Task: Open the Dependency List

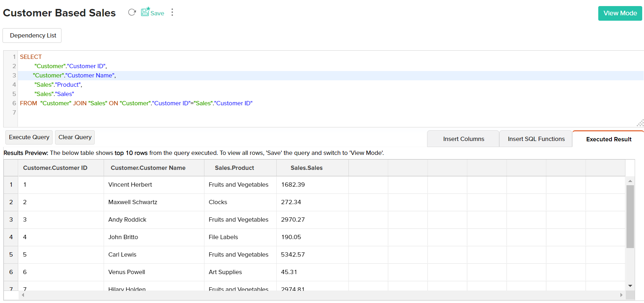Action: 33,36
